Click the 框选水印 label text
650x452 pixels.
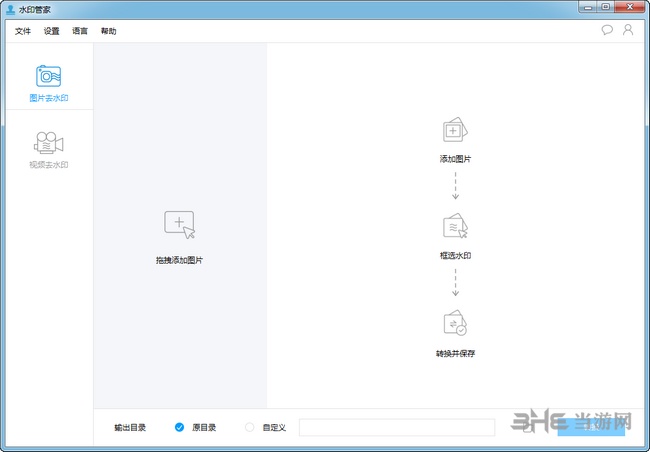click(x=455, y=255)
